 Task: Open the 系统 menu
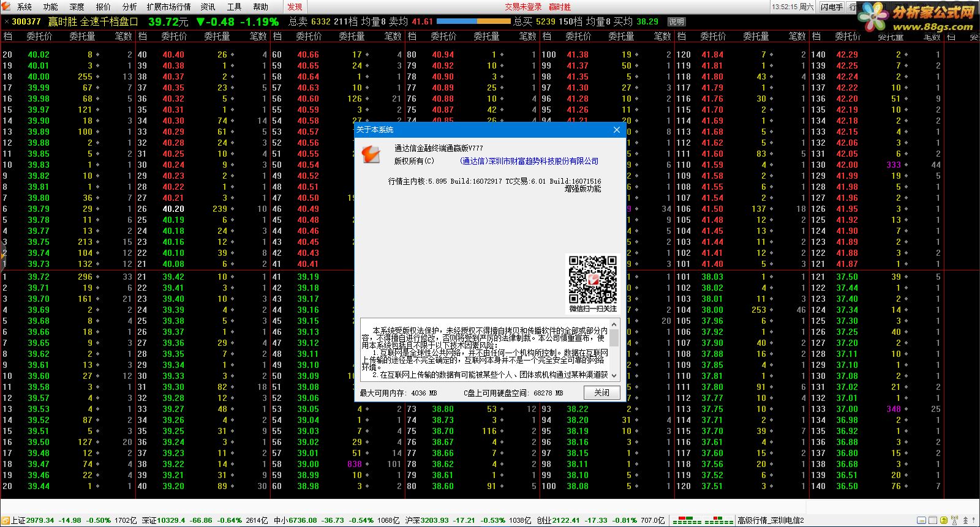point(24,7)
